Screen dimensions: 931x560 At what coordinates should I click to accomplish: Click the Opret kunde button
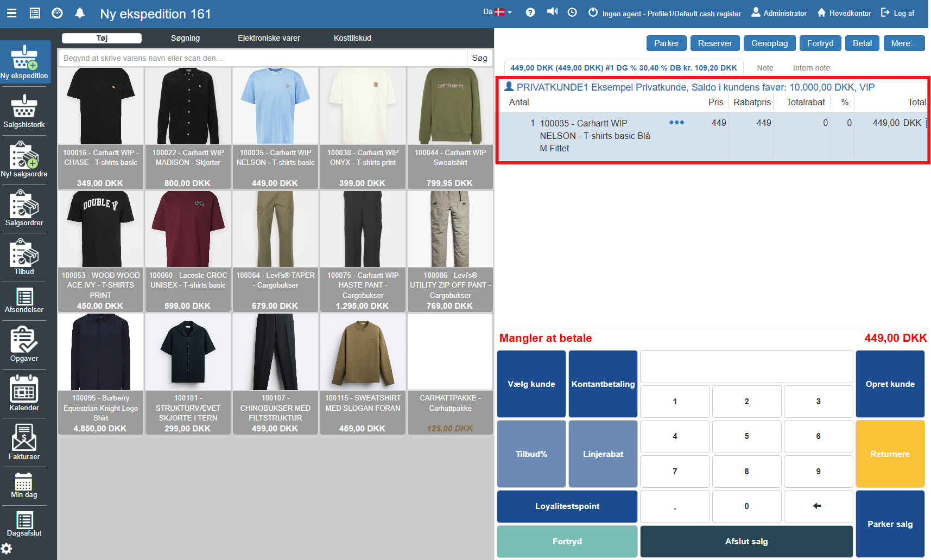point(890,384)
